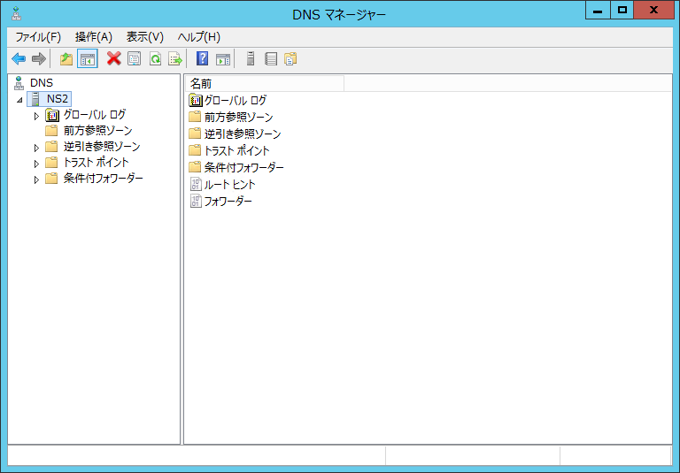Click the folder-with-documents toolbar icon

tap(291, 59)
